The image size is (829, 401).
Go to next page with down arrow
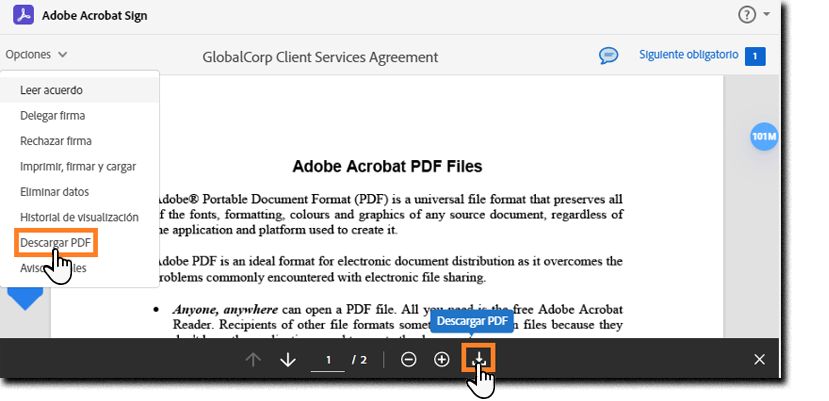[288, 360]
